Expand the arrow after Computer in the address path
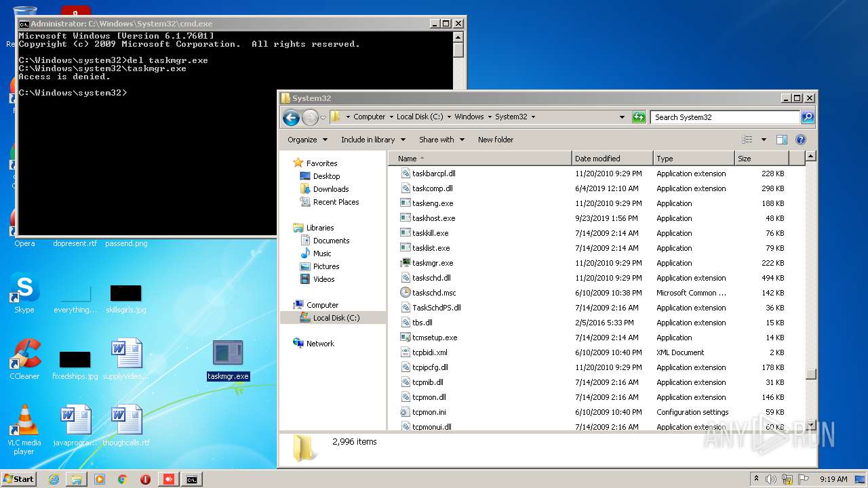Screen dimensions: 868x488 click(x=391, y=117)
